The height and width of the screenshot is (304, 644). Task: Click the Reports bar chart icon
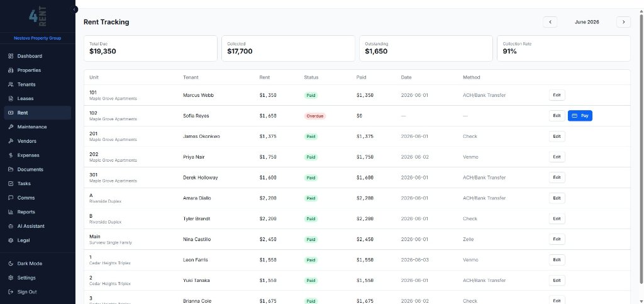(x=11, y=212)
